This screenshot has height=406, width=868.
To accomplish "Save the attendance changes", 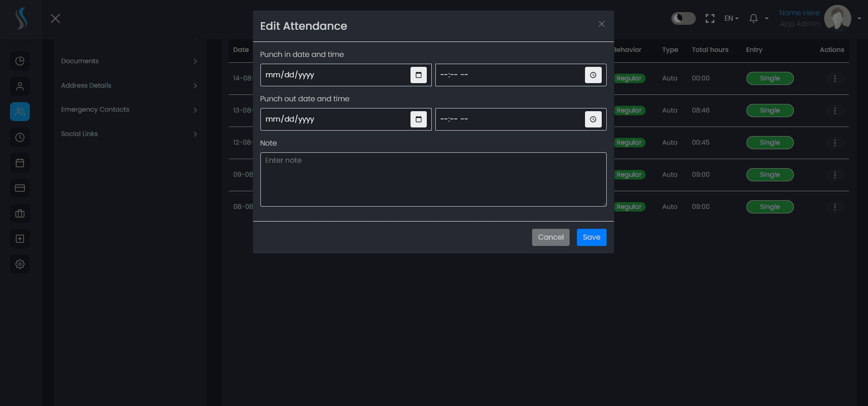I will point(591,237).
